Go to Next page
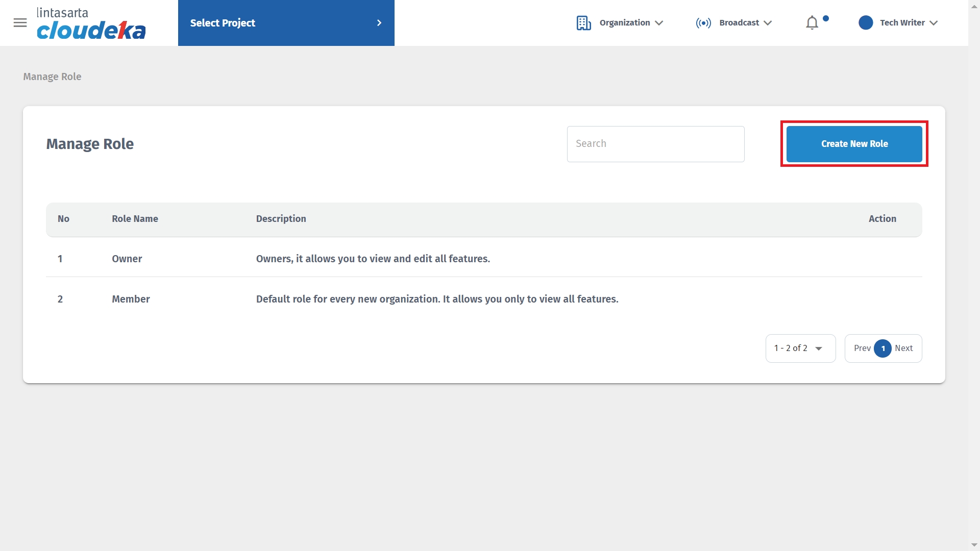Screen dimensions: 980x551 click(903, 348)
